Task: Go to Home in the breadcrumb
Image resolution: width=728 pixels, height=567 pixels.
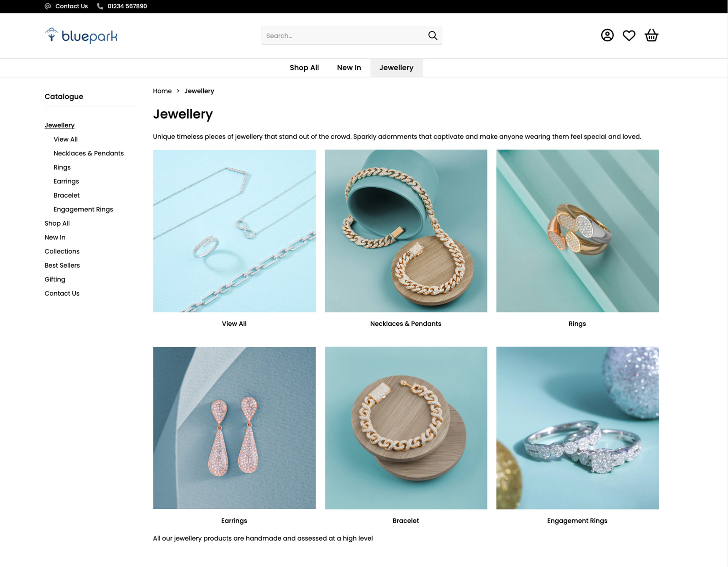Action: point(162,91)
